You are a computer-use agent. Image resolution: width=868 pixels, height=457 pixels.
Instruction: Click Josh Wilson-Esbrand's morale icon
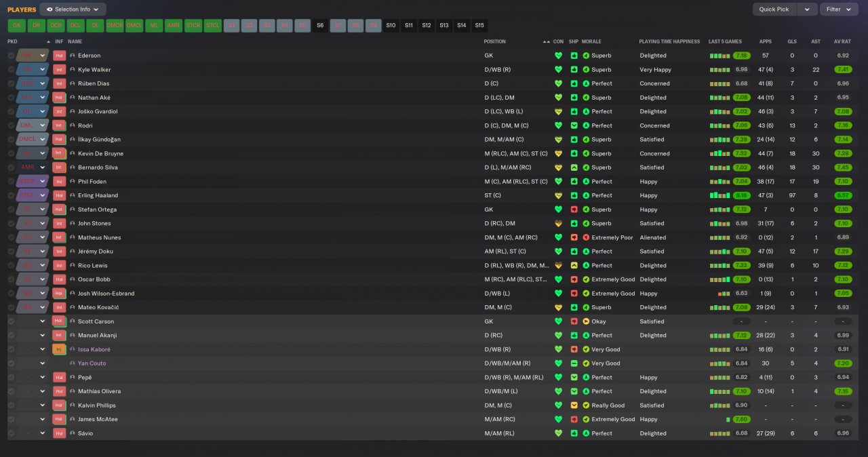(x=586, y=294)
